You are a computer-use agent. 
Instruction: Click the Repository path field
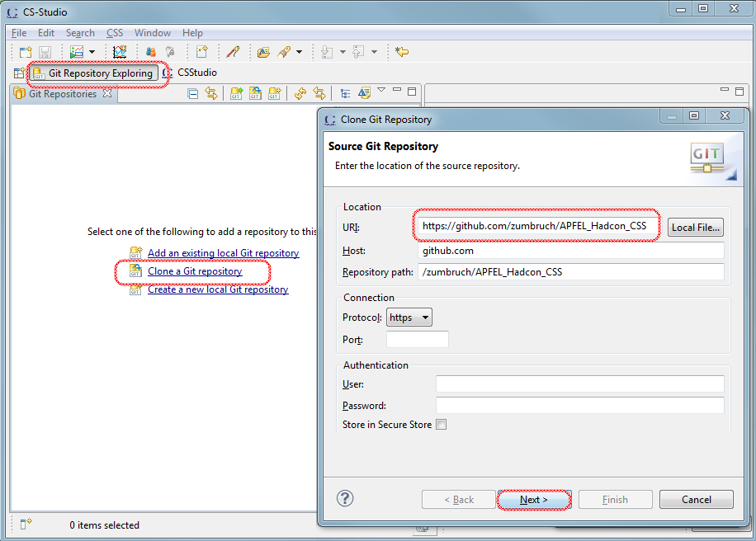coord(571,272)
